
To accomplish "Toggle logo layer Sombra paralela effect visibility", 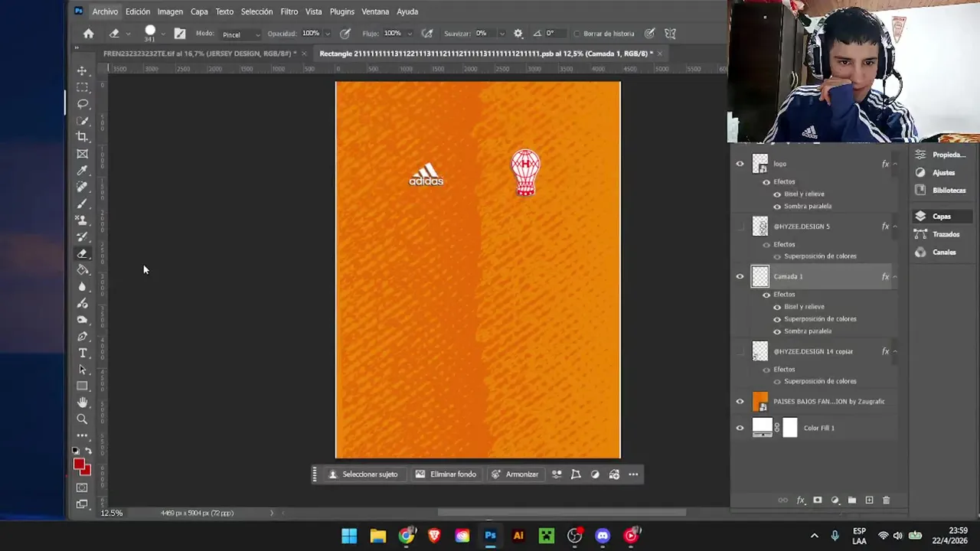I will pyautogui.click(x=777, y=207).
